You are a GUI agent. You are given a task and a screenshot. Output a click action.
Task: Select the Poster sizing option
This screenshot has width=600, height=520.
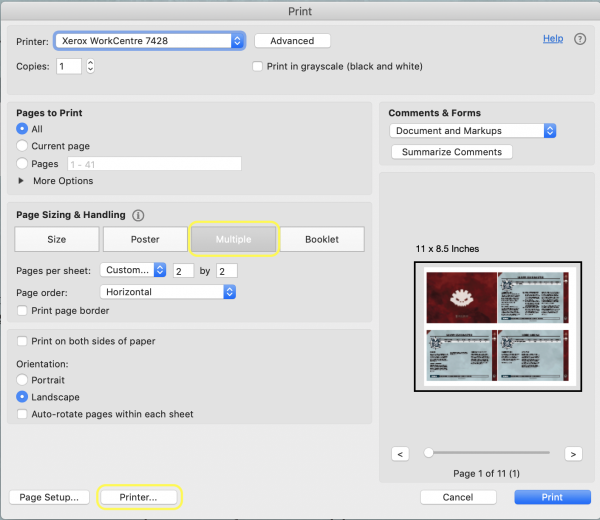(x=144, y=239)
